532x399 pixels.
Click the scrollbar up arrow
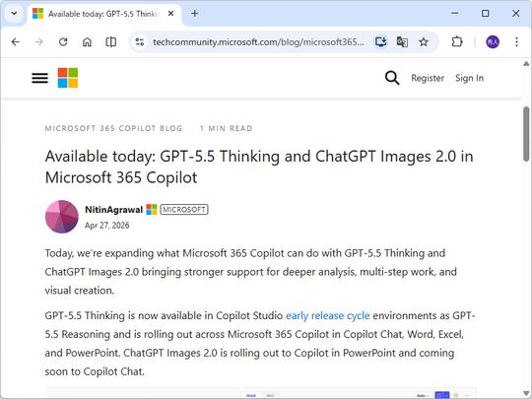pyautogui.click(x=526, y=63)
